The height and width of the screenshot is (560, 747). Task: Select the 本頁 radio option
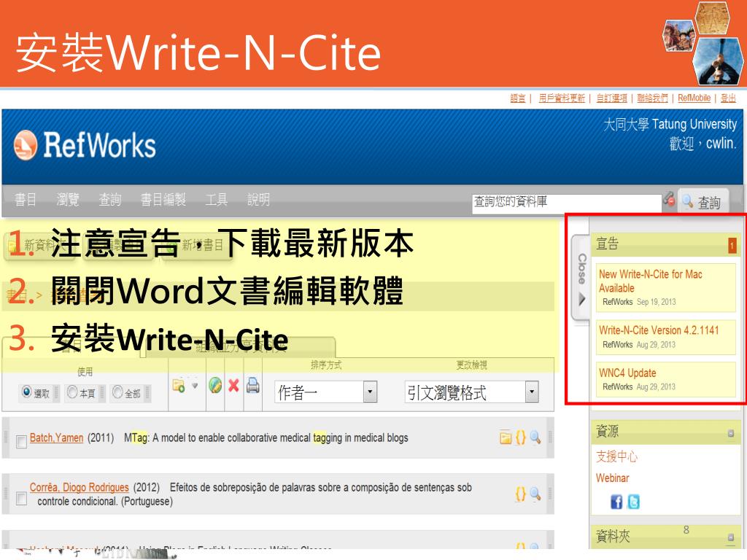click(72, 392)
